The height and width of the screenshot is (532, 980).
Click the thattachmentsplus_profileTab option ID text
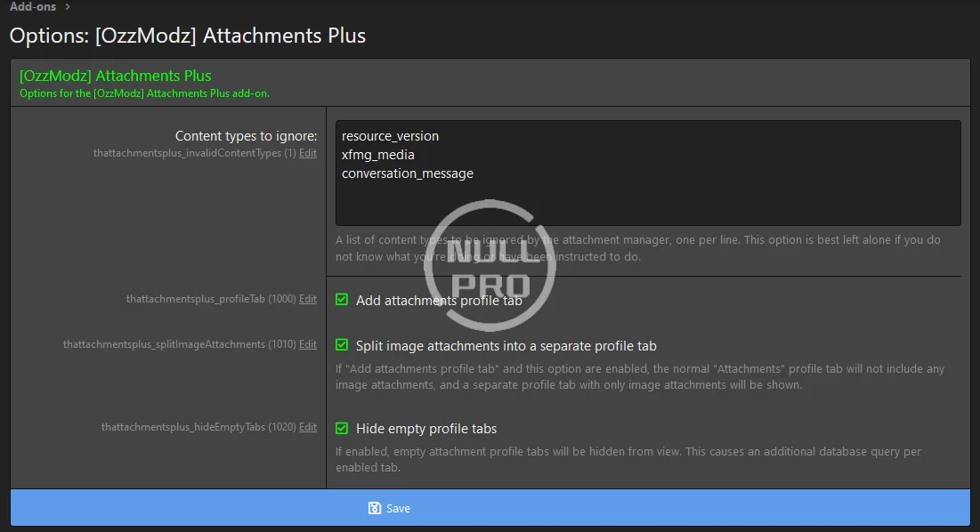click(196, 299)
